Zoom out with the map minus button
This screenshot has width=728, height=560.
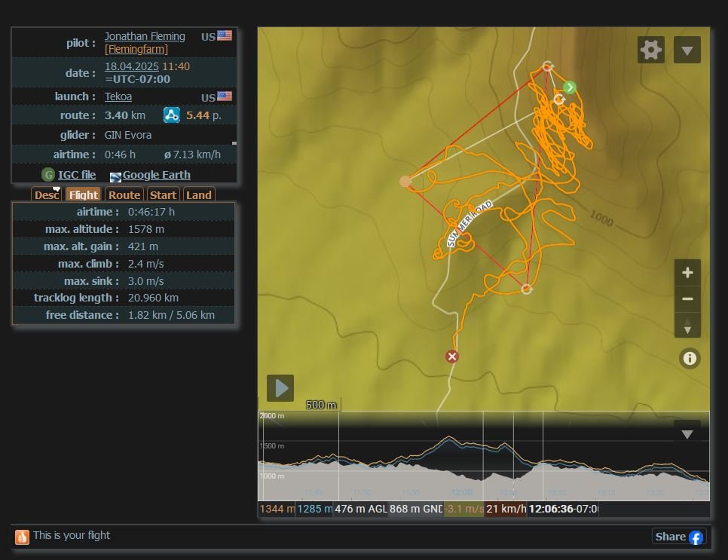pos(687,298)
